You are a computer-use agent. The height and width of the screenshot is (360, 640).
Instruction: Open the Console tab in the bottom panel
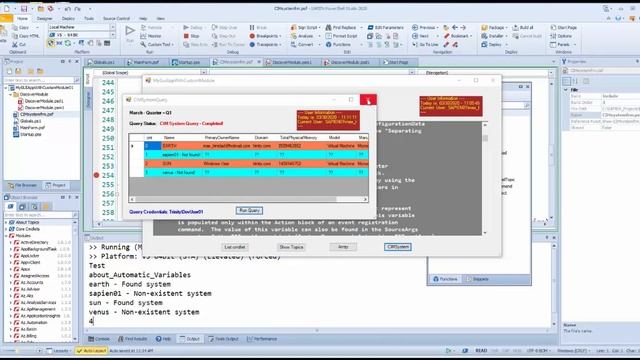tap(99, 339)
